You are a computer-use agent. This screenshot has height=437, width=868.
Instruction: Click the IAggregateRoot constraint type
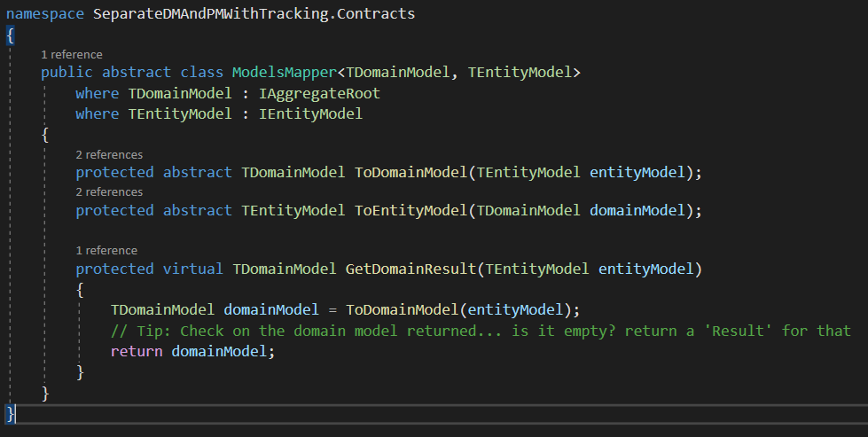(x=319, y=93)
